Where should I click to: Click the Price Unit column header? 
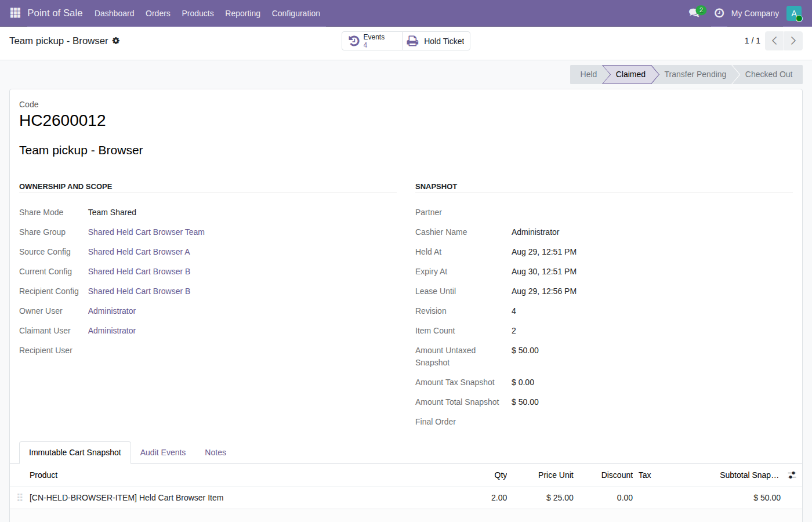[x=556, y=475]
